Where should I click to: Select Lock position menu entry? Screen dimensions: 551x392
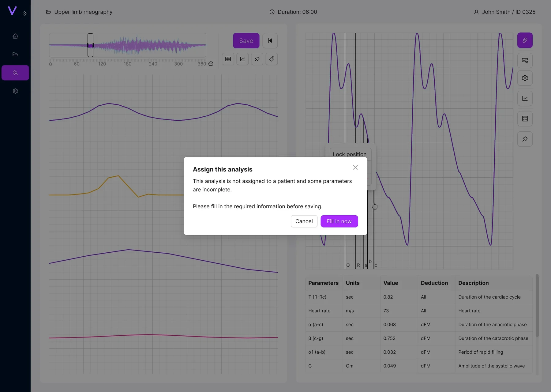(x=350, y=154)
